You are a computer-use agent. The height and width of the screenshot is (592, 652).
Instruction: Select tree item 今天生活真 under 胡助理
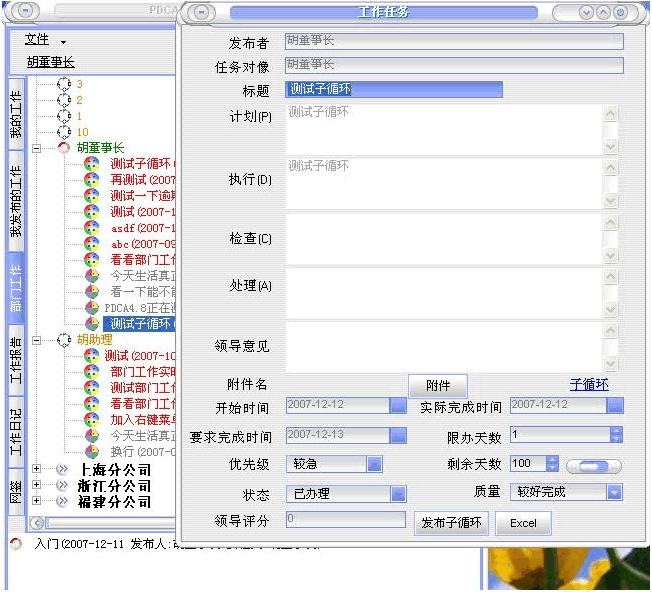point(143,436)
